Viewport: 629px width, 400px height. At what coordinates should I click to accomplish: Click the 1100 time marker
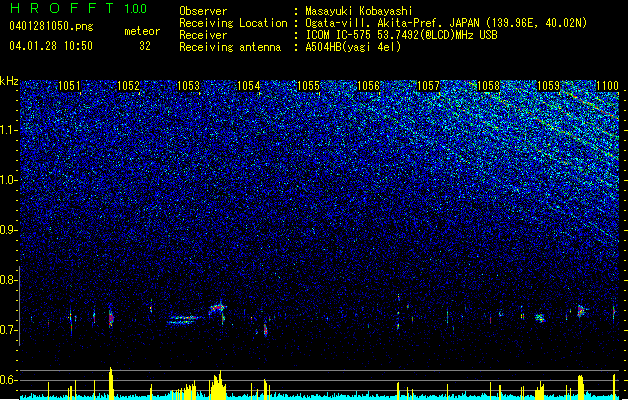coord(607,86)
